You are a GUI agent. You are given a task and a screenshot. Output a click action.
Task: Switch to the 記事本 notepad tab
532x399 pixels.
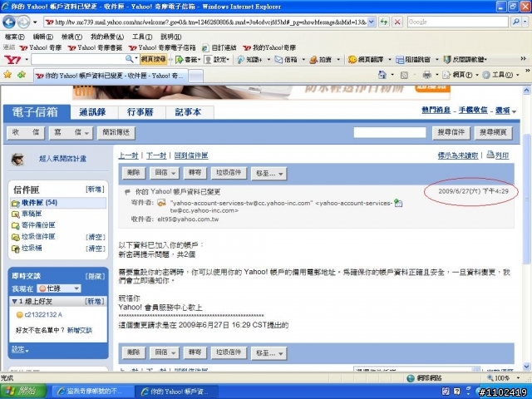tap(188, 112)
